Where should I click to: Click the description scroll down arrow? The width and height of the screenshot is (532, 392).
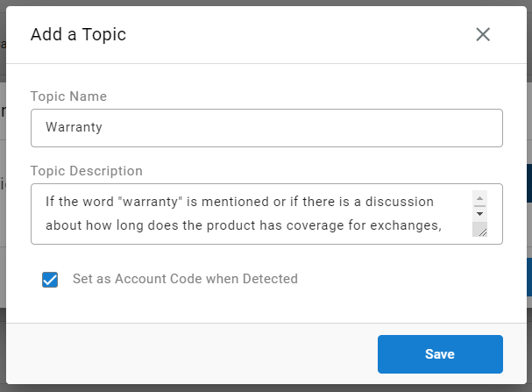click(479, 214)
